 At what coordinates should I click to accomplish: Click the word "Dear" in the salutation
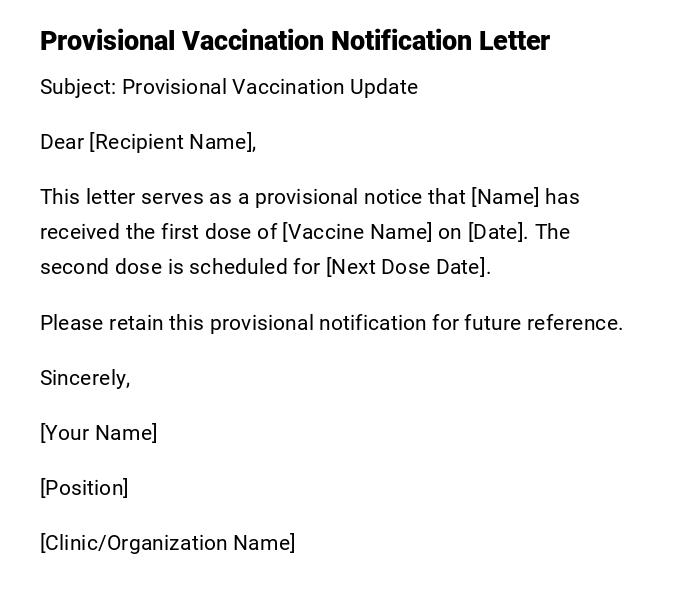pyautogui.click(x=62, y=142)
